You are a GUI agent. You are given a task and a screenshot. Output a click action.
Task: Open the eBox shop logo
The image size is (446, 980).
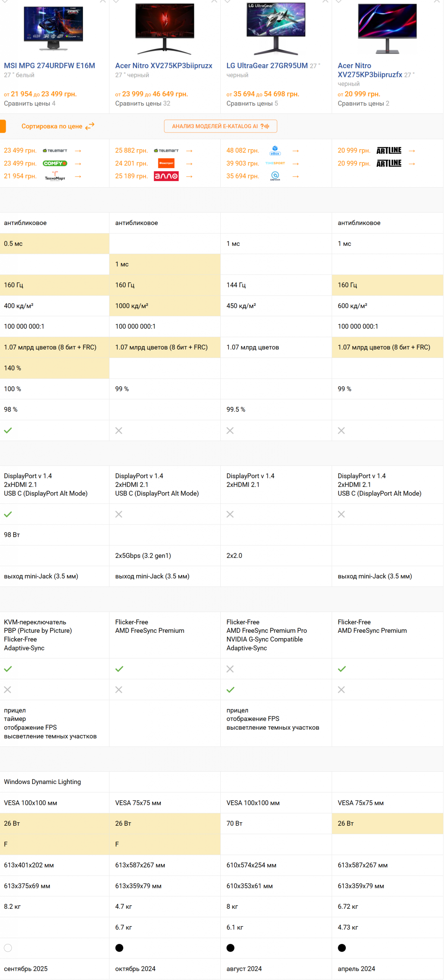tap(276, 151)
